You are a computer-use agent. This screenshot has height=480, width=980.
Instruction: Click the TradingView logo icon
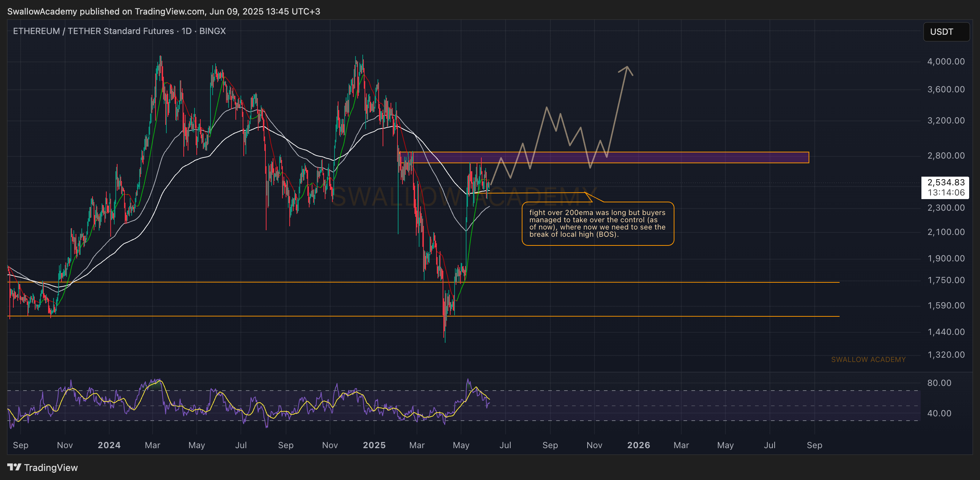coord(14,467)
